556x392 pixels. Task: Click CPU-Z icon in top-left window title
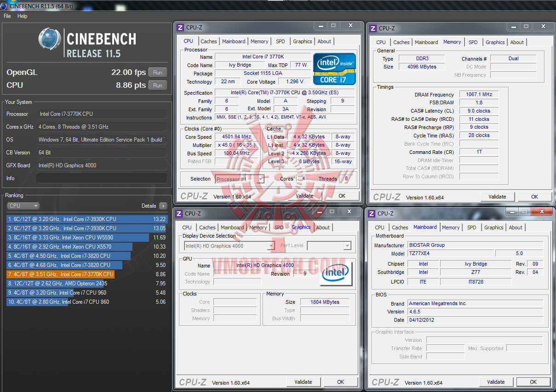(x=181, y=28)
